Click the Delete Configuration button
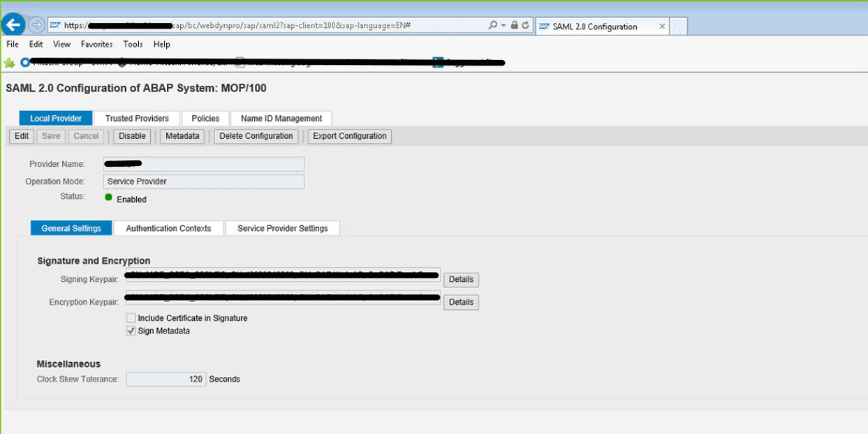This screenshot has height=434, width=868. pyautogui.click(x=256, y=136)
